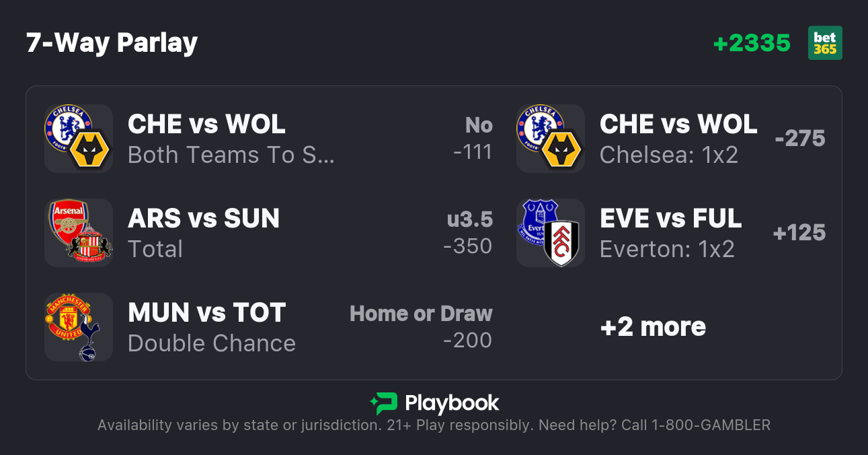Click the Chelsea vs Wolves crest icon for Both Teams To Score
868x455 pixels.
(79, 139)
